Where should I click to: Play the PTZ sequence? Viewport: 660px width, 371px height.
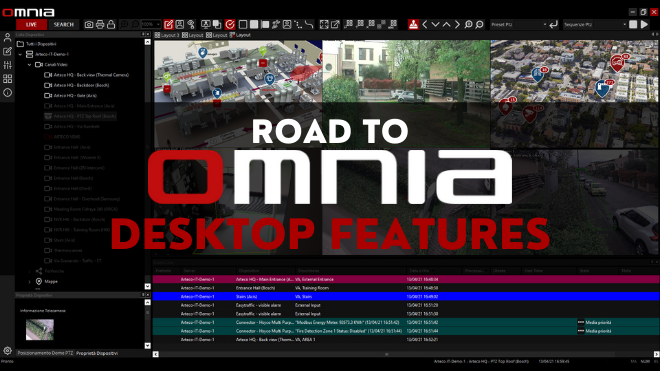click(644, 24)
